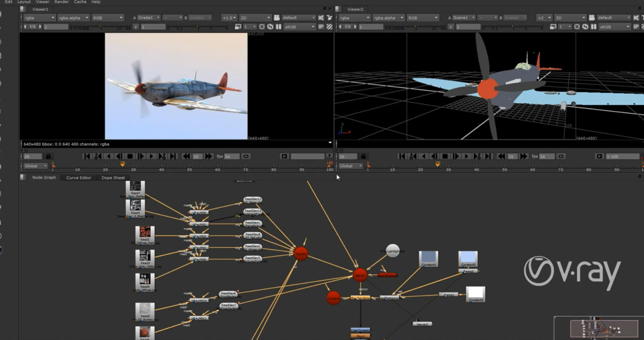Click the monitor output icon in Viewer1 toolbar

coord(239,27)
